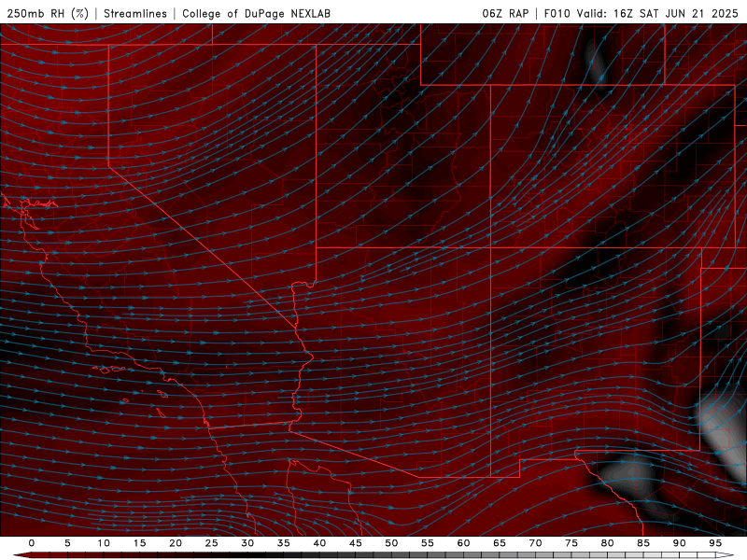
Task: Click the "College of DuPage NEXLAB" text
Action: (x=256, y=13)
